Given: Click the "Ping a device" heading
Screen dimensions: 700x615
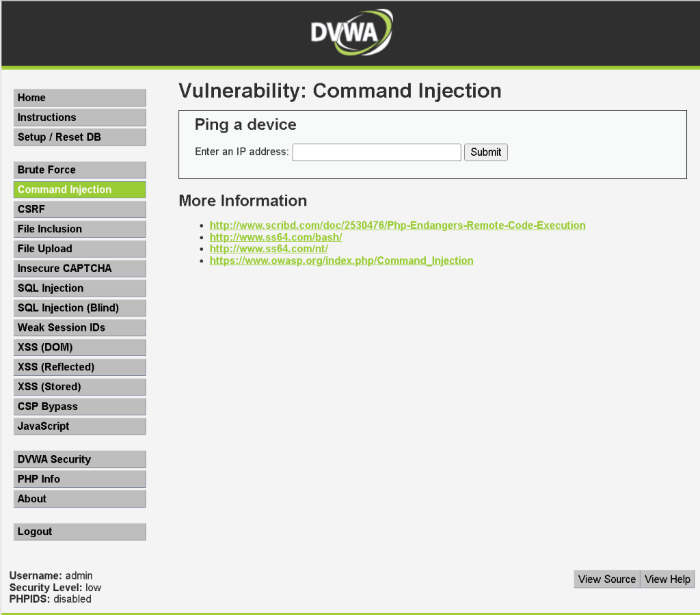Looking at the screenshot, I should click(245, 124).
